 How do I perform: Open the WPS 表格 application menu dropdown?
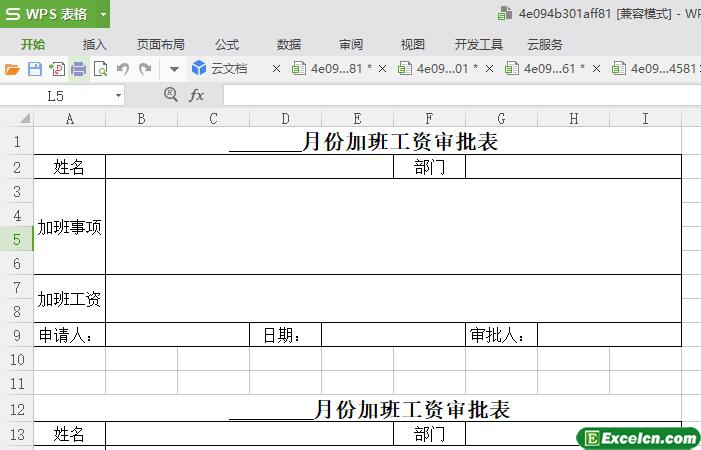(x=103, y=14)
